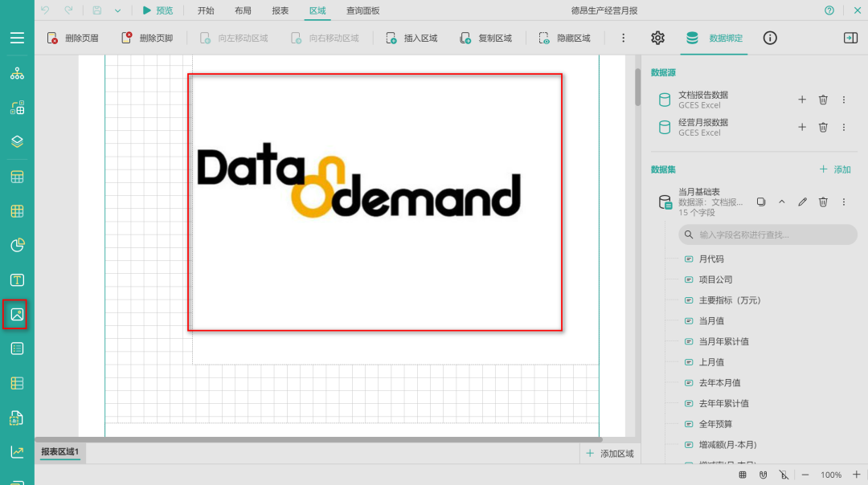The width and height of the screenshot is (868, 485).
Task: Open the 查询面板 tab
Action: [362, 10]
